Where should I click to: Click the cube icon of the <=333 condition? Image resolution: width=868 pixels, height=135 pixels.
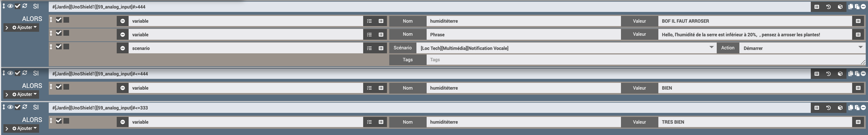point(840,108)
